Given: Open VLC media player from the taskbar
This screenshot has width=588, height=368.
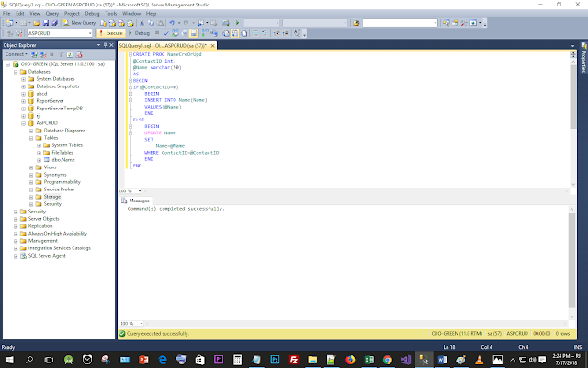Looking at the screenshot, I should coord(479,360).
